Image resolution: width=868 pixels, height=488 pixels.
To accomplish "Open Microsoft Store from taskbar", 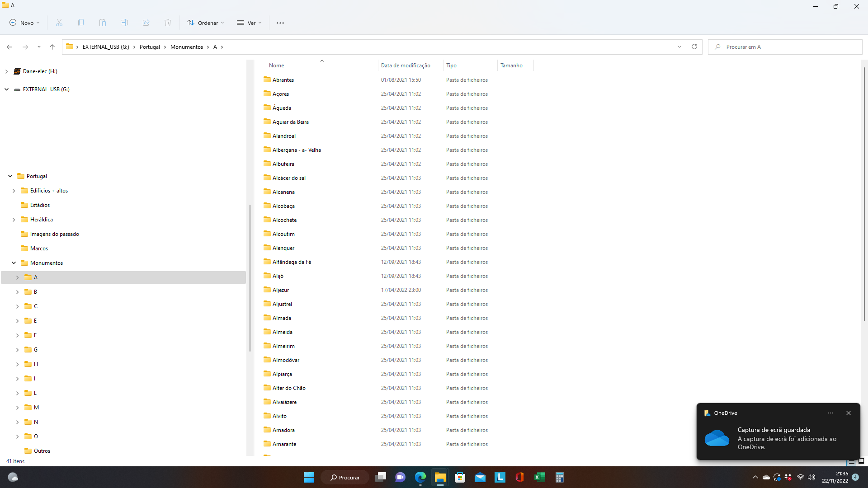I will (x=460, y=477).
